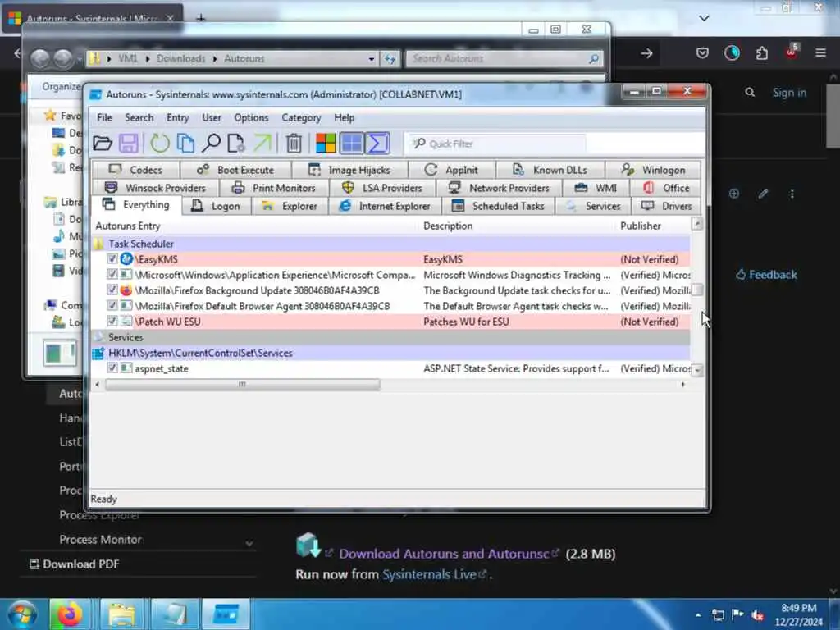Uncheck Firefox Default Browser Agent checkbox
Image resolution: width=840 pixels, height=630 pixels.
(x=112, y=305)
